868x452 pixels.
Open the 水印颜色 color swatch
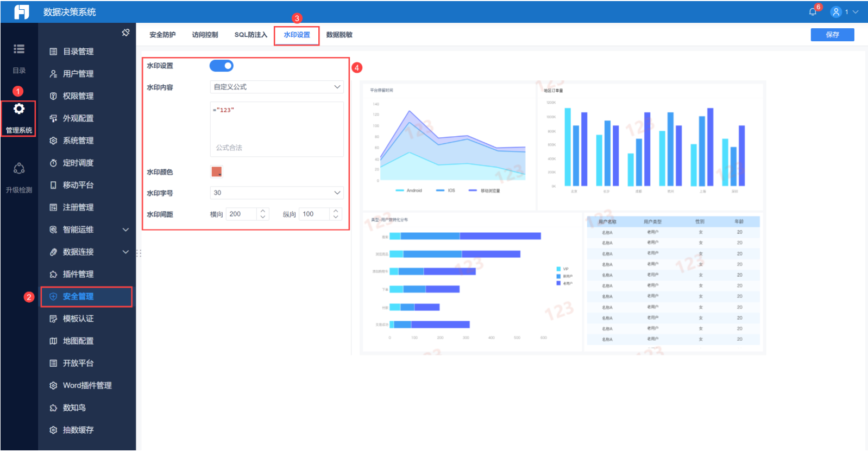[216, 172]
